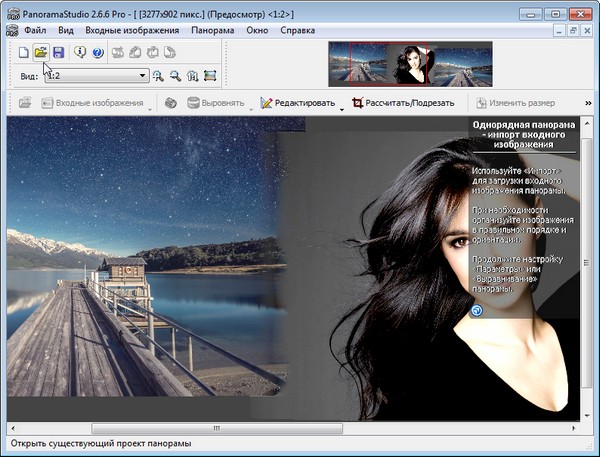This screenshot has width=600, height=457.
Task: Zoom out using the magnifier icon
Action: tap(175, 76)
